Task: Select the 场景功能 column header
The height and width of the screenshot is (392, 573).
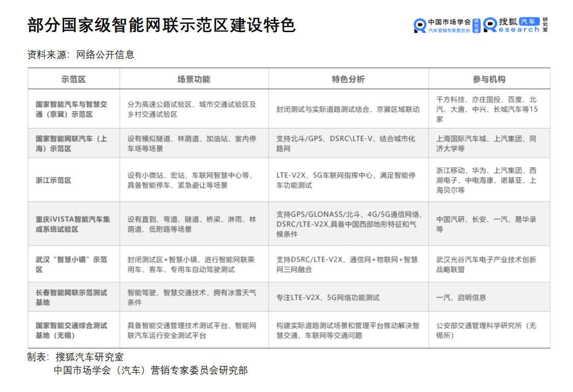Action: pyautogui.click(x=194, y=79)
